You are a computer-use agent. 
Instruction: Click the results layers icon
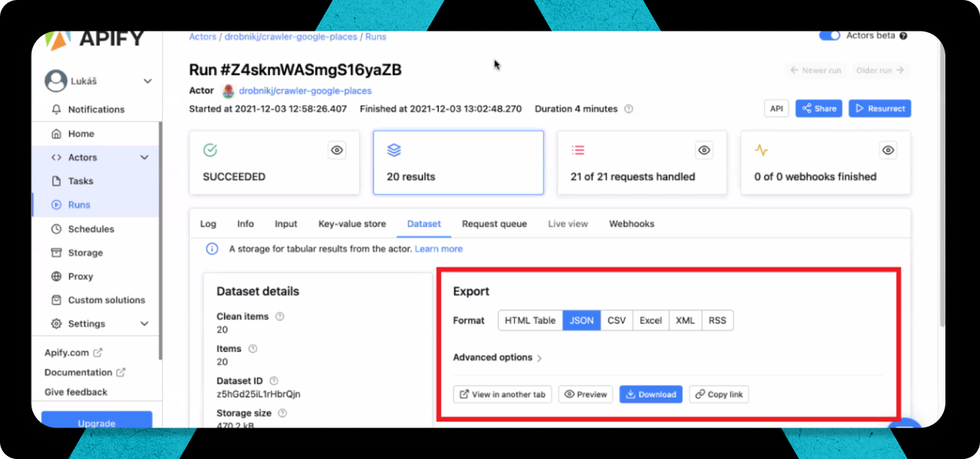click(x=394, y=150)
